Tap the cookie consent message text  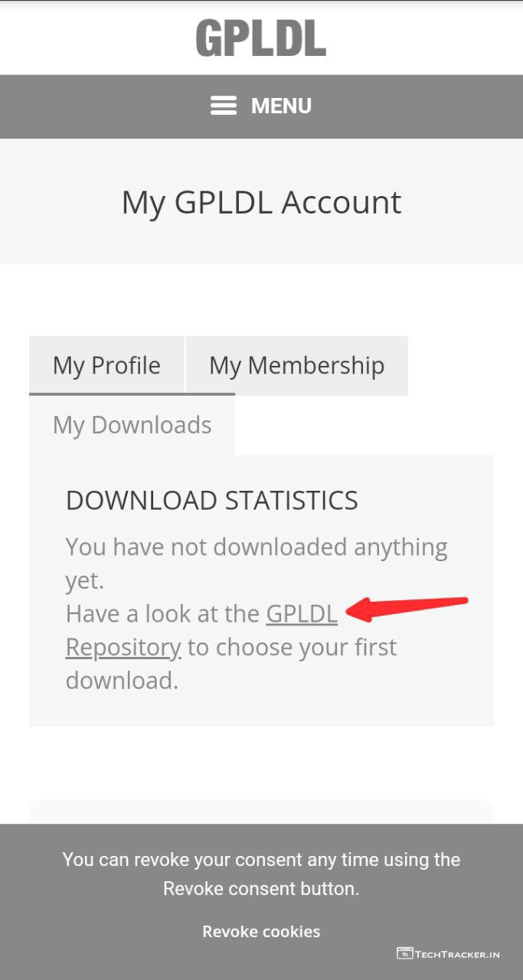pyautogui.click(x=261, y=874)
